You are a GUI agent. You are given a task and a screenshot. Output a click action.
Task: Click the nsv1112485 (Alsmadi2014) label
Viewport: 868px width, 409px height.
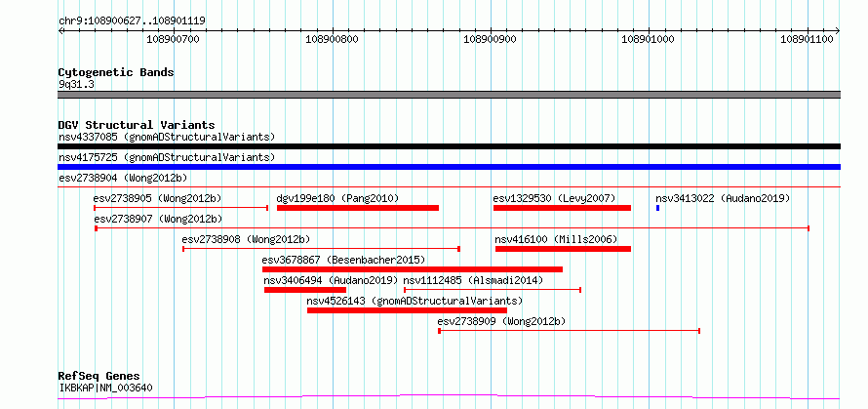click(473, 280)
